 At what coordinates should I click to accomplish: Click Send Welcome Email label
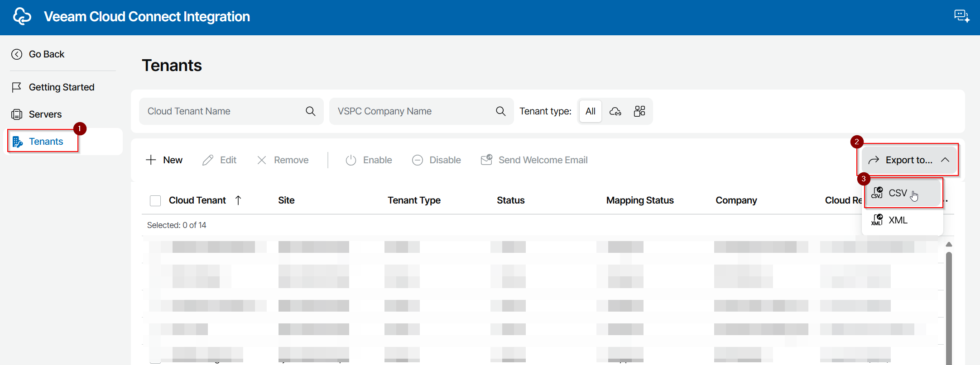(x=543, y=160)
